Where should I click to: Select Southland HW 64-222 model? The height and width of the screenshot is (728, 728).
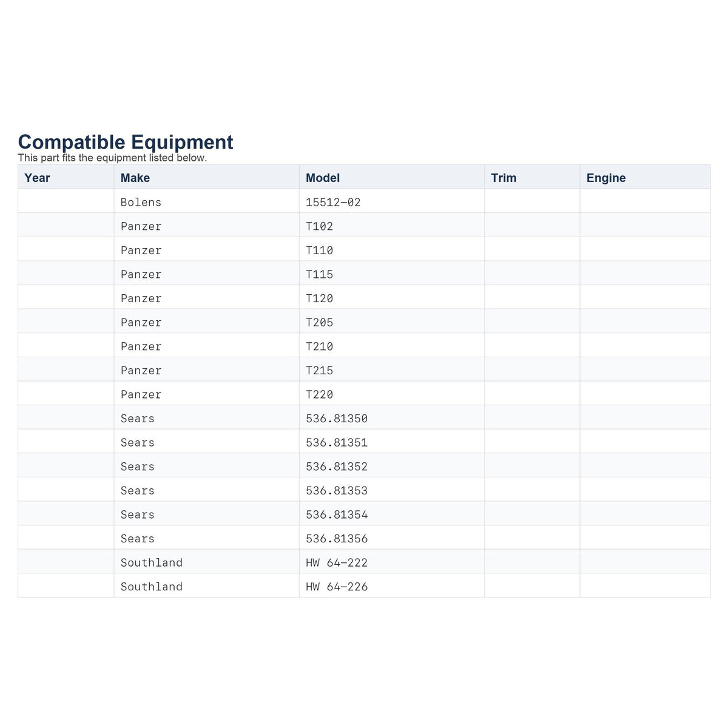[x=392, y=562]
